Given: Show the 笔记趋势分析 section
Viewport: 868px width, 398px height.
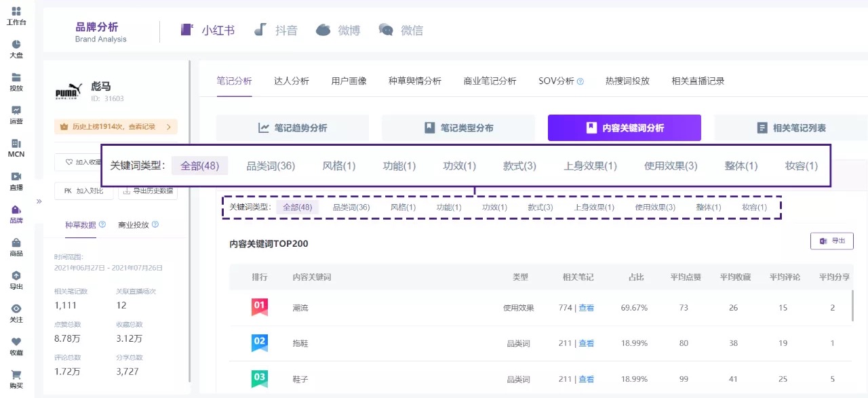Looking at the screenshot, I should click(x=292, y=127).
